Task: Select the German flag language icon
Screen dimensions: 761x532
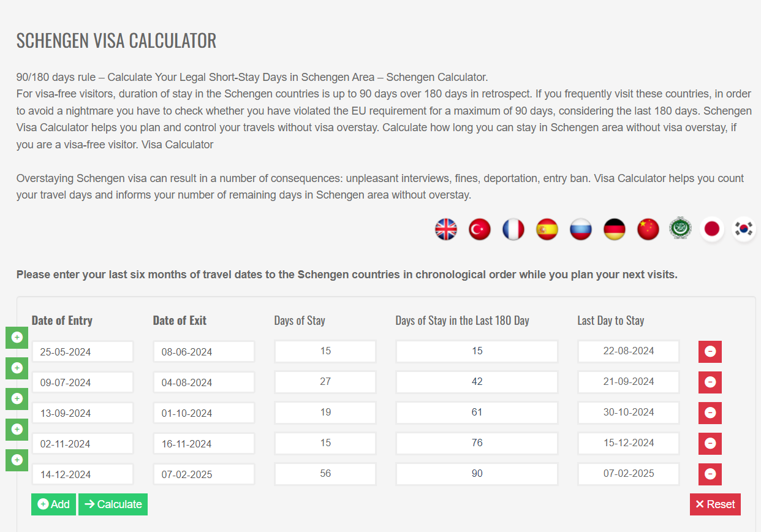Action: [x=615, y=230]
